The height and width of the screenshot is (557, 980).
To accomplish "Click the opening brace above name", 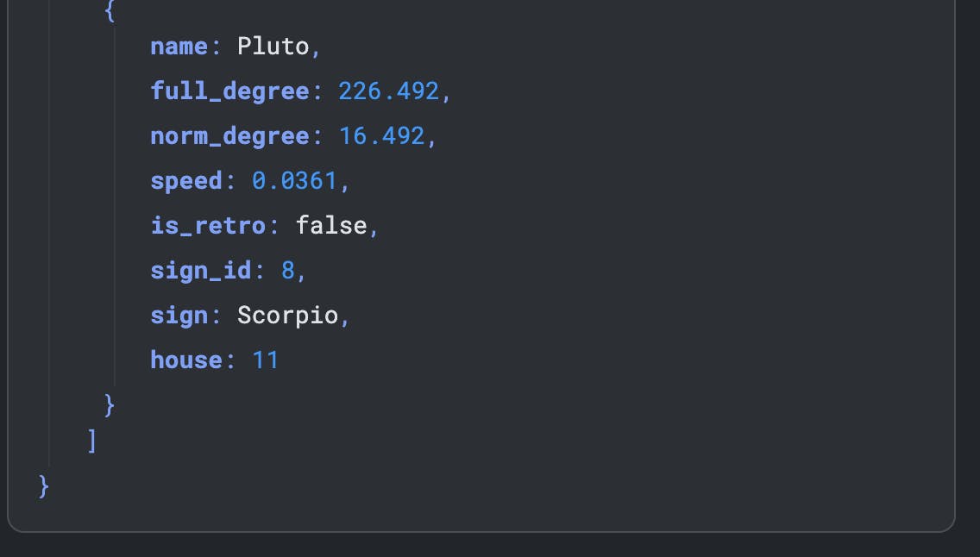I will (109, 10).
